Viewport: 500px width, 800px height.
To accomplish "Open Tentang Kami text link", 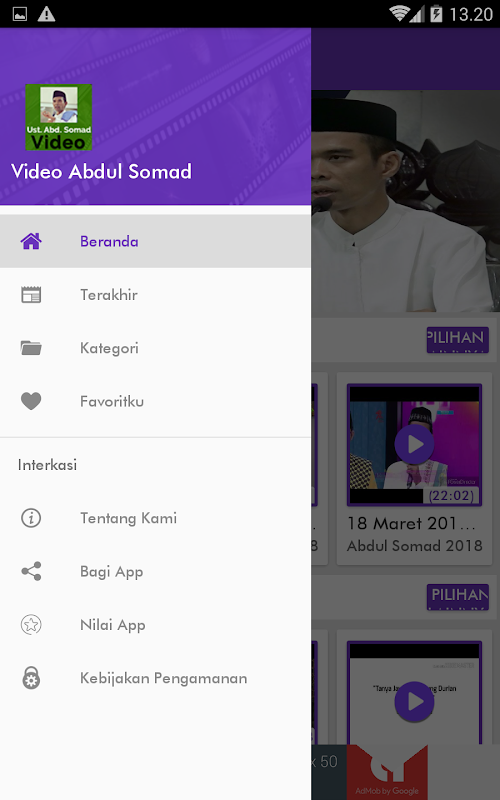I will 129,518.
